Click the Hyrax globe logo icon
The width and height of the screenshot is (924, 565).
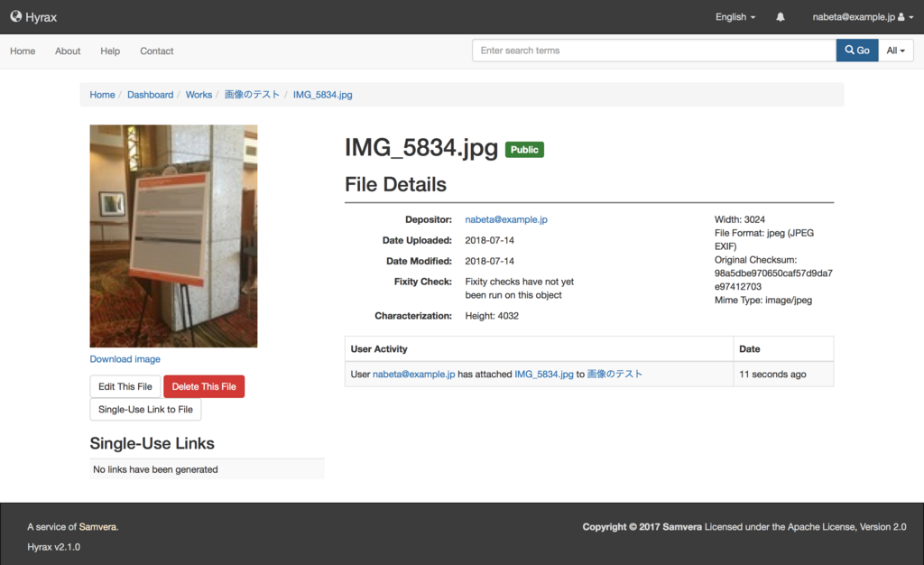coord(16,16)
